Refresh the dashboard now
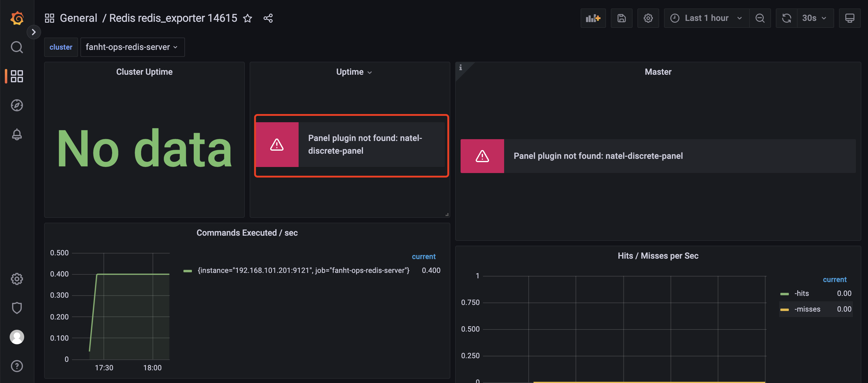868x383 pixels. coord(786,18)
